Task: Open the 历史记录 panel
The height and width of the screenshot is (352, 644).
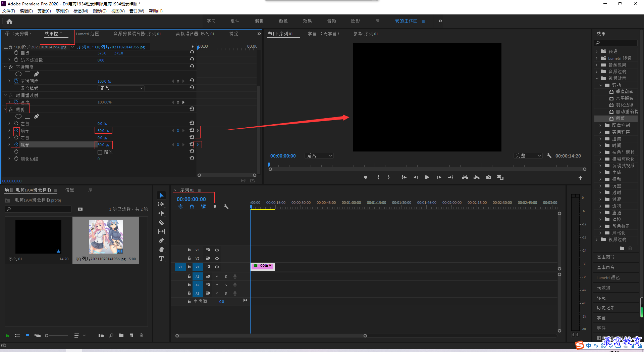Action: click(605, 308)
